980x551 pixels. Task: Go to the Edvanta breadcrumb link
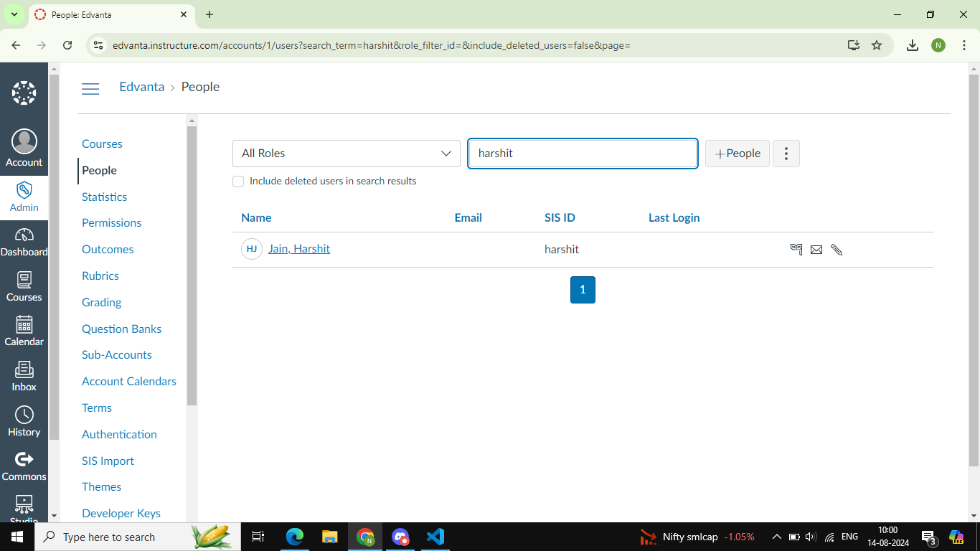pos(142,87)
